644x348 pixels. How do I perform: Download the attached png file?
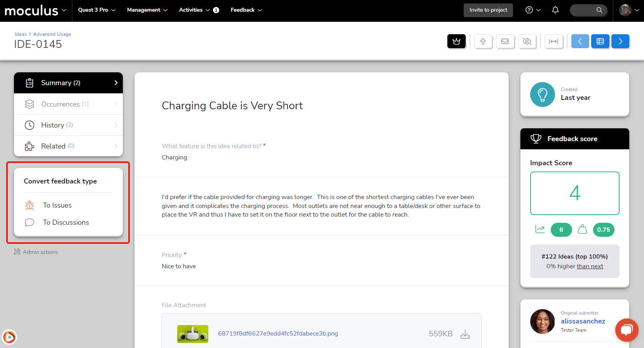click(465, 334)
